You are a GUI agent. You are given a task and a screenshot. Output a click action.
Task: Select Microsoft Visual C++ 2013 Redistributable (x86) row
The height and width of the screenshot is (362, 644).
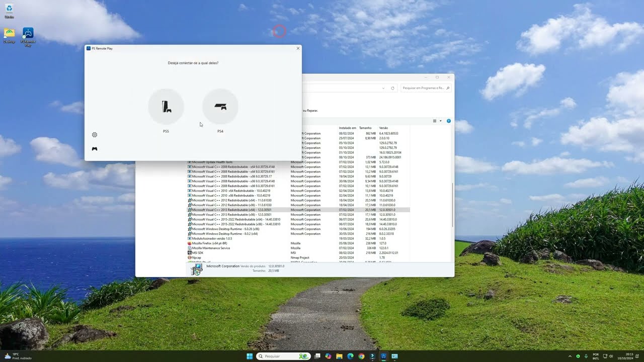298,215
